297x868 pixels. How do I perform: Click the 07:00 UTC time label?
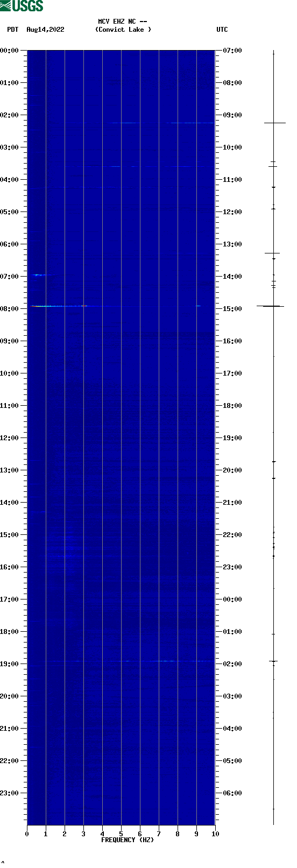pyautogui.click(x=232, y=51)
